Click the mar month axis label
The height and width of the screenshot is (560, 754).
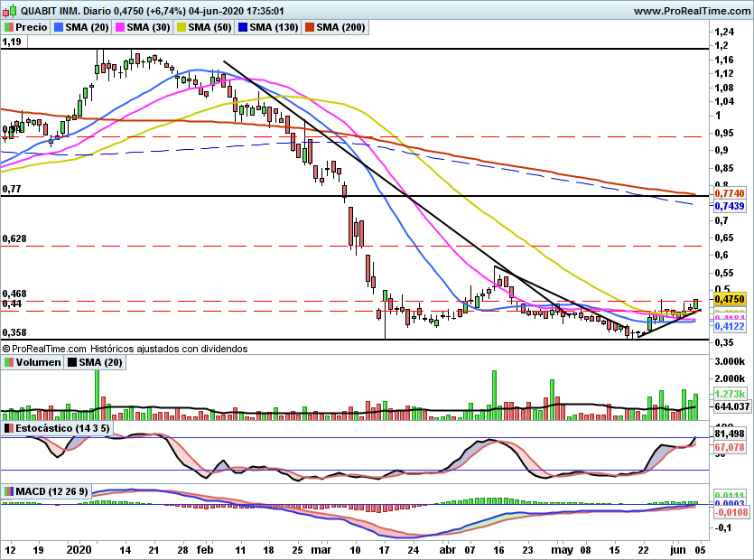point(321,550)
